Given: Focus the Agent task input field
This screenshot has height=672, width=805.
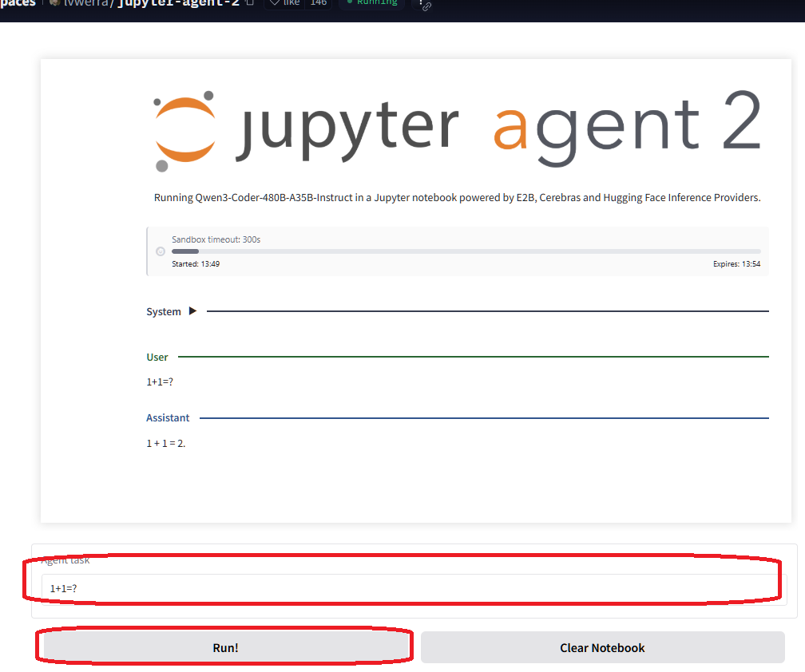Looking at the screenshot, I should point(414,589).
